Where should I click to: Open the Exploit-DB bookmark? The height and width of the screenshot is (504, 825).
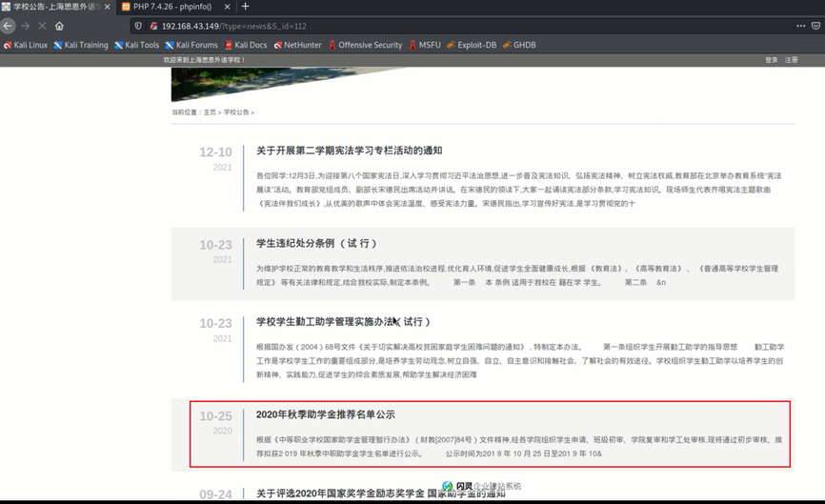(472, 45)
